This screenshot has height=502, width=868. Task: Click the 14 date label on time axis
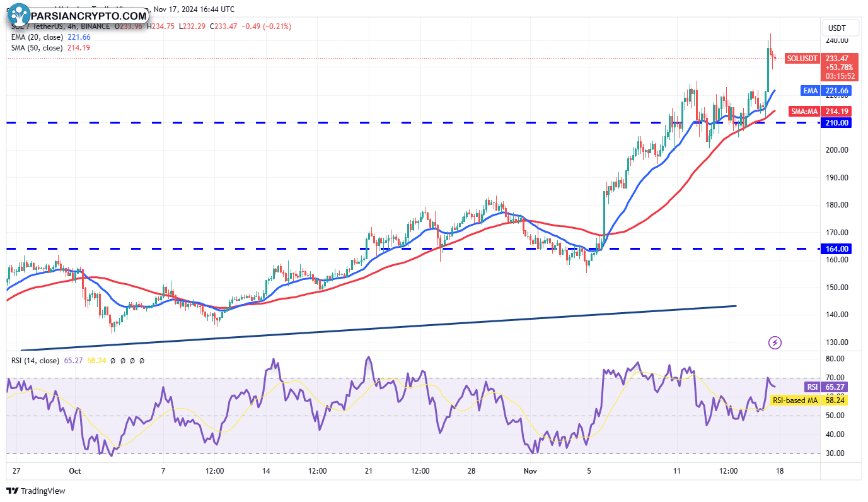click(x=267, y=471)
